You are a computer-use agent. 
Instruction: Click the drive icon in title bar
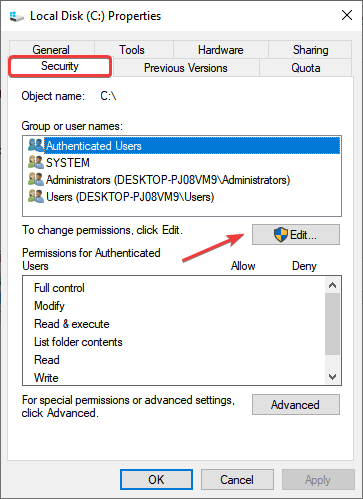point(16,16)
